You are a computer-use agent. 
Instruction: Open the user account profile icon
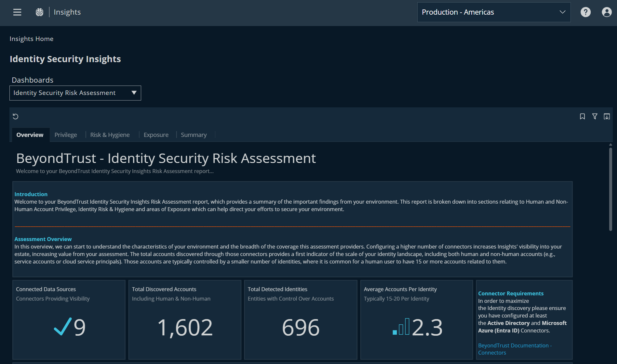[607, 12]
